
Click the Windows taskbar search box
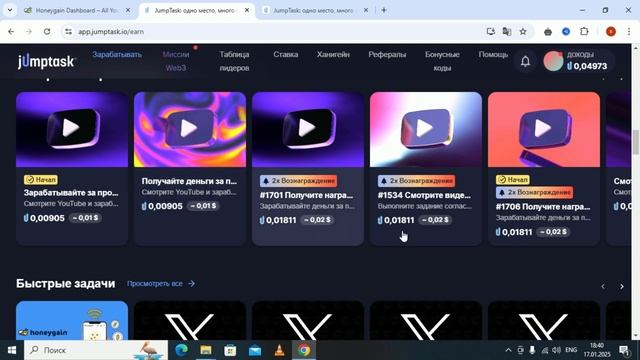(96, 350)
